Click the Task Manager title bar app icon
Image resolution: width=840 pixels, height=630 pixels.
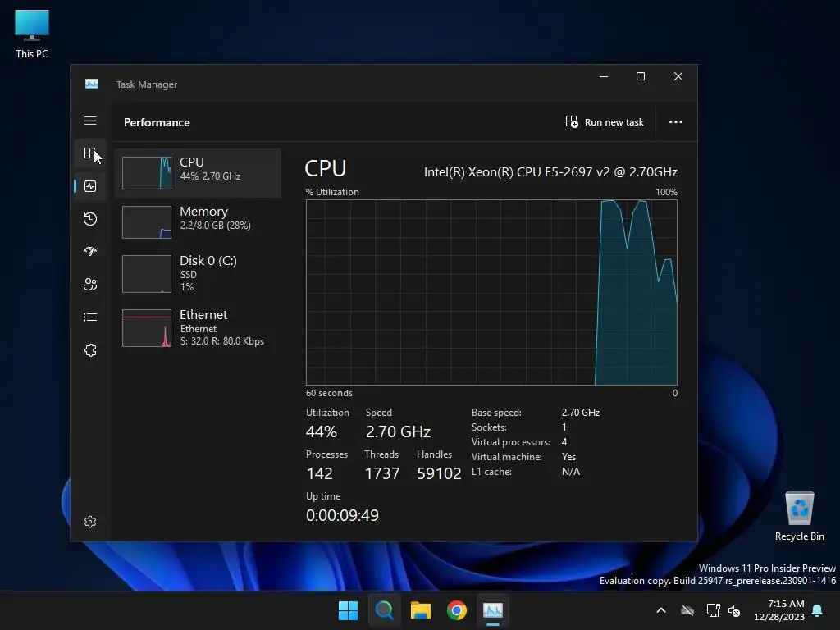coord(92,84)
